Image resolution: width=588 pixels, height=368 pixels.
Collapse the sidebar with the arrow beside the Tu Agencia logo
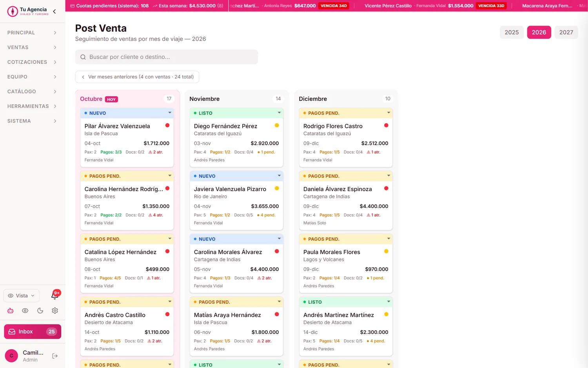[x=54, y=11]
